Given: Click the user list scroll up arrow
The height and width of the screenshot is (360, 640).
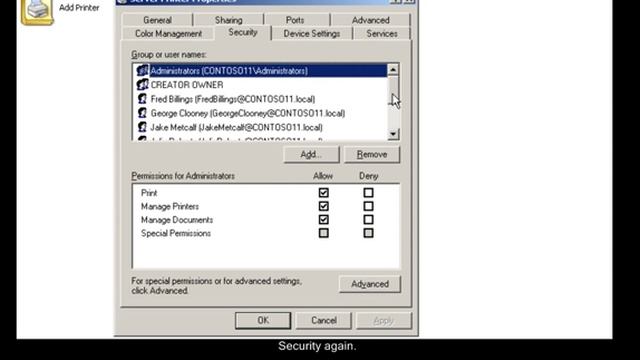Looking at the screenshot, I should [393, 70].
